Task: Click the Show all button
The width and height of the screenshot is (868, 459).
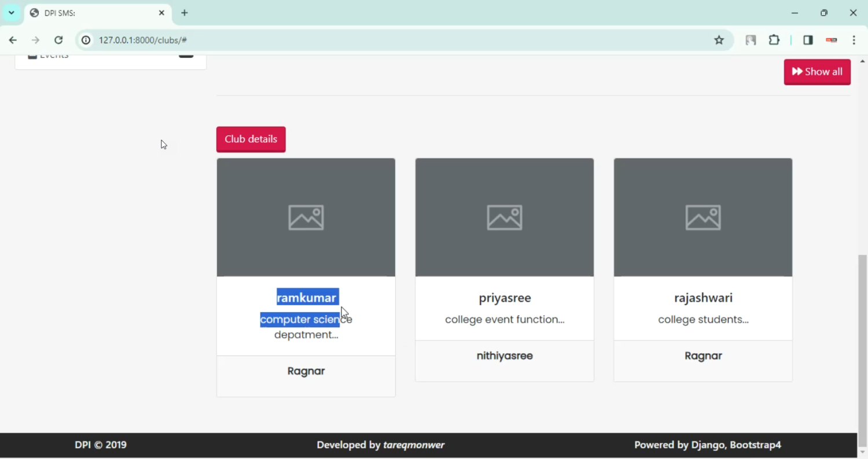Action: tap(816, 72)
